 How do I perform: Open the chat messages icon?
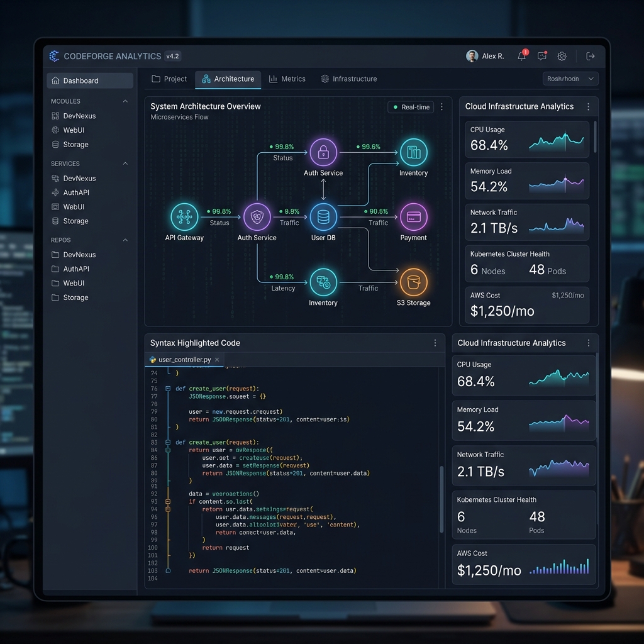[x=542, y=56]
